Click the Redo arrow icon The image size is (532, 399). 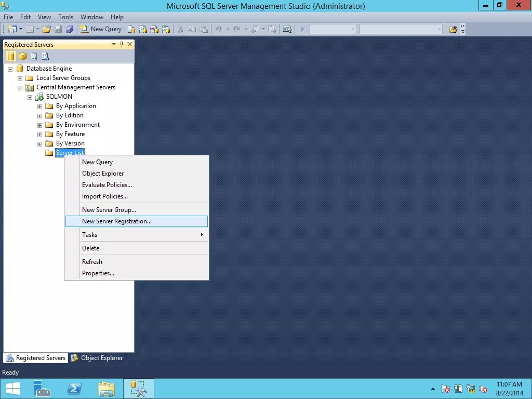pyautogui.click(x=237, y=29)
